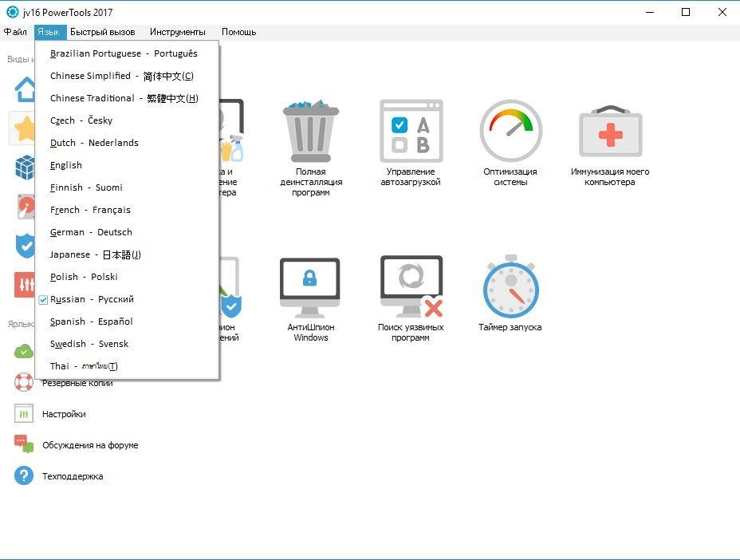Choose English from the language list
This screenshot has width=740, height=560.
click(x=127, y=165)
